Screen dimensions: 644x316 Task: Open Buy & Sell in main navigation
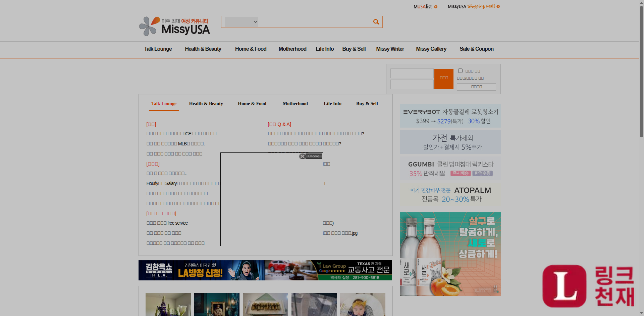[x=354, y=49]
